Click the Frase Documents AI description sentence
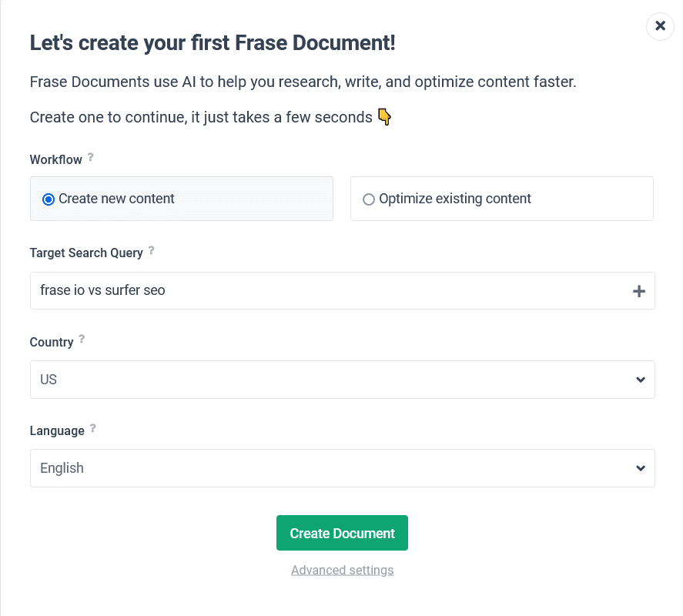Viewport: 683px width, 616px height. click(303, 82)
